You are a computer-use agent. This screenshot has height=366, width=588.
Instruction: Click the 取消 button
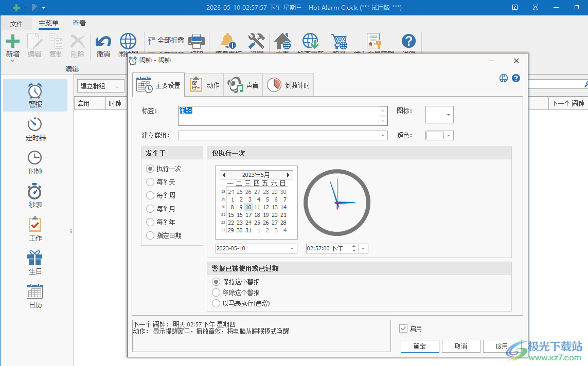[x=461, y=346]
